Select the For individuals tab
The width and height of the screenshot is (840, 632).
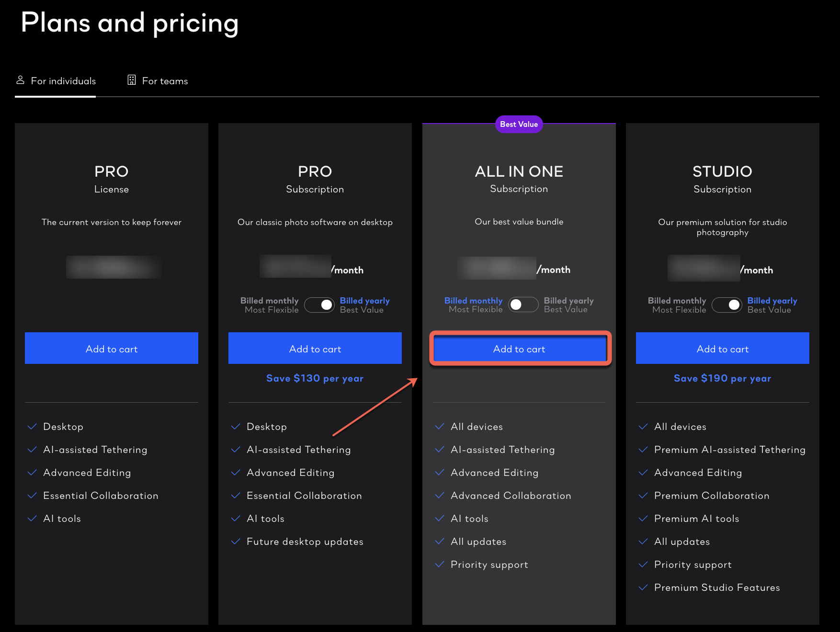63,81
